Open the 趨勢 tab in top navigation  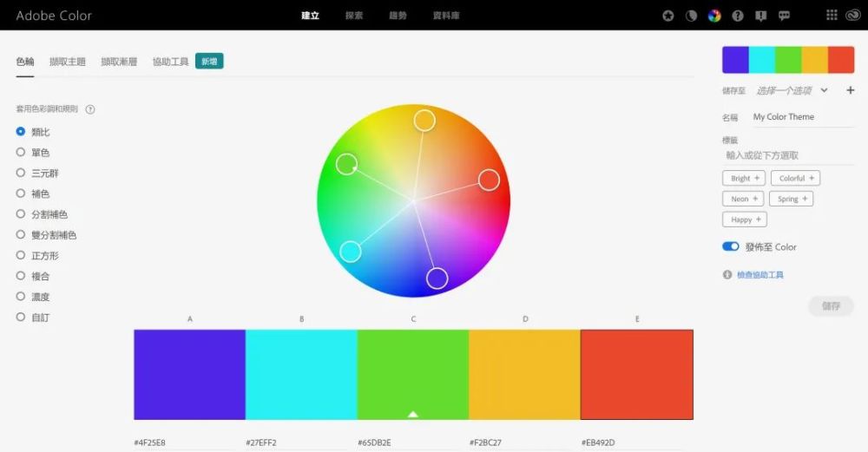[398, 16]
